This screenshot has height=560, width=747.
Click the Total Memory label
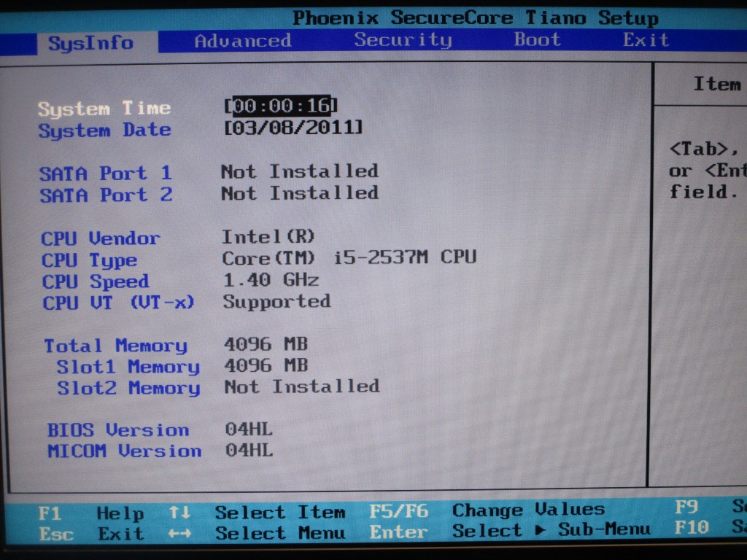pos(116,346)
